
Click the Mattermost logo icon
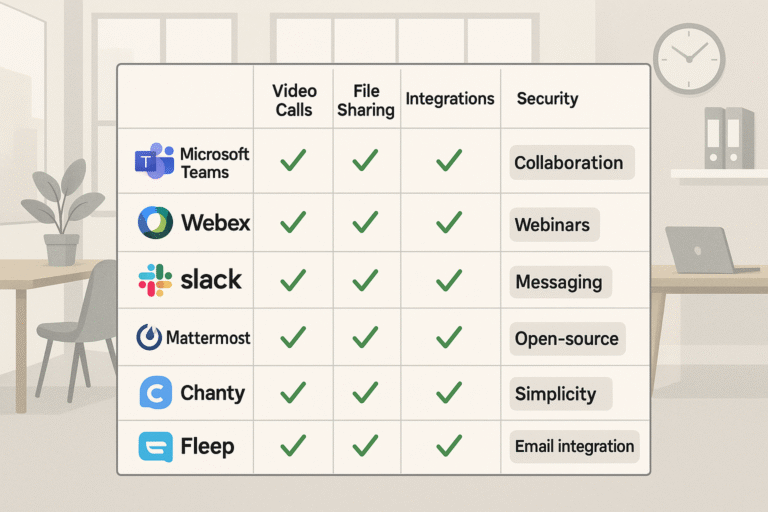click(149, 338)
